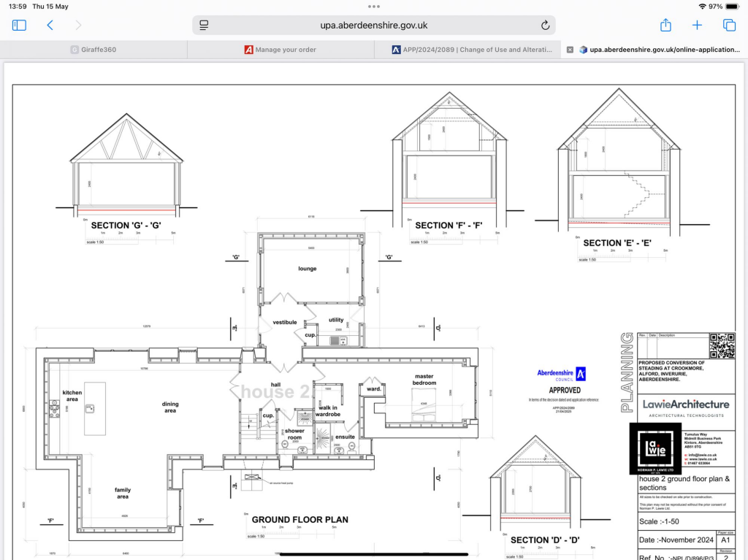The height and width of the screenshot is (560, 748).
Task: Tap the battery indicator in status bar
Action: 732,7
